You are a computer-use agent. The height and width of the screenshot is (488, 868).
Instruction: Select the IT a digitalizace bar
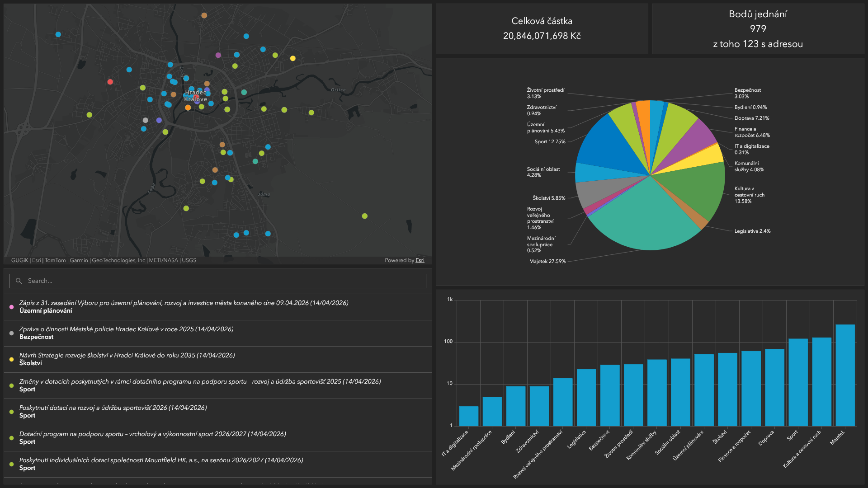pos(468,416)
